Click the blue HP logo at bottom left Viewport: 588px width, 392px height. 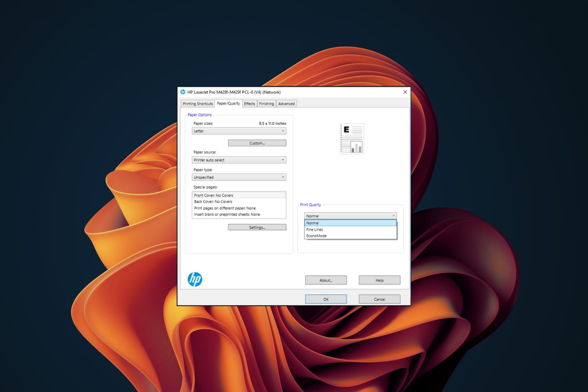point(195,279)
